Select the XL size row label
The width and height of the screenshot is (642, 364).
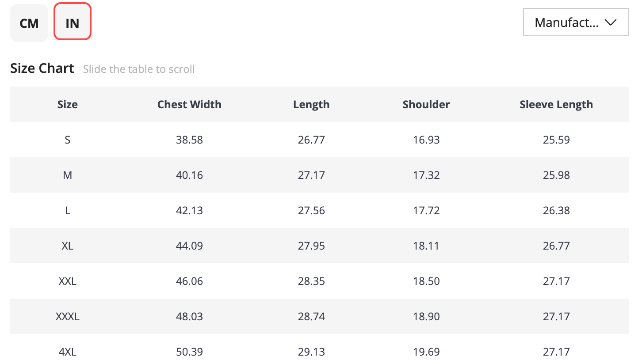68,246
